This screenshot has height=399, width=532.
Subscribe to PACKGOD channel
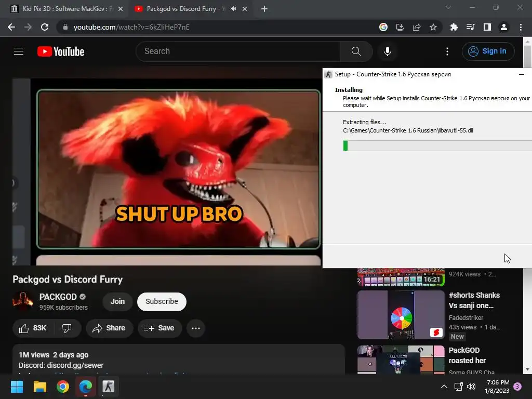click(x=162, y=302)
